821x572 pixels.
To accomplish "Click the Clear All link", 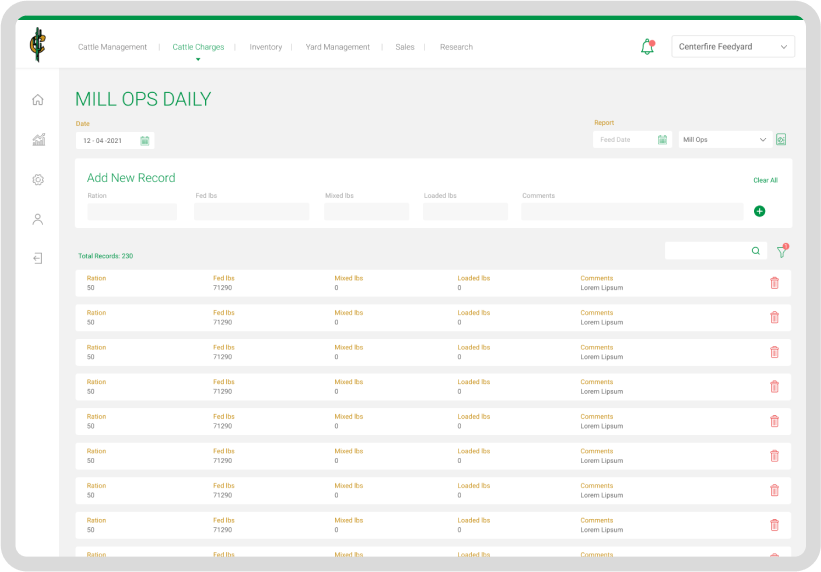I will (765, 180).
